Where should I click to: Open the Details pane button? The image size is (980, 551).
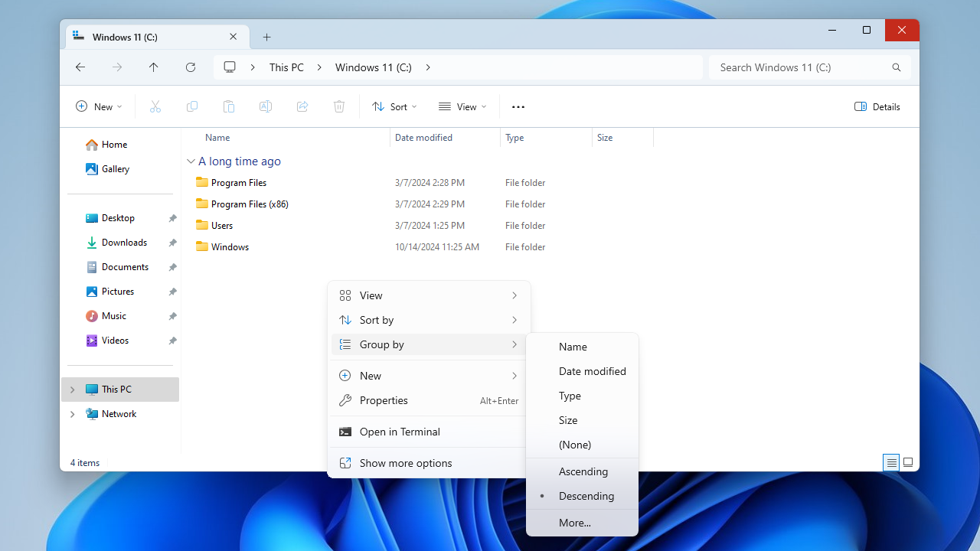877,107
